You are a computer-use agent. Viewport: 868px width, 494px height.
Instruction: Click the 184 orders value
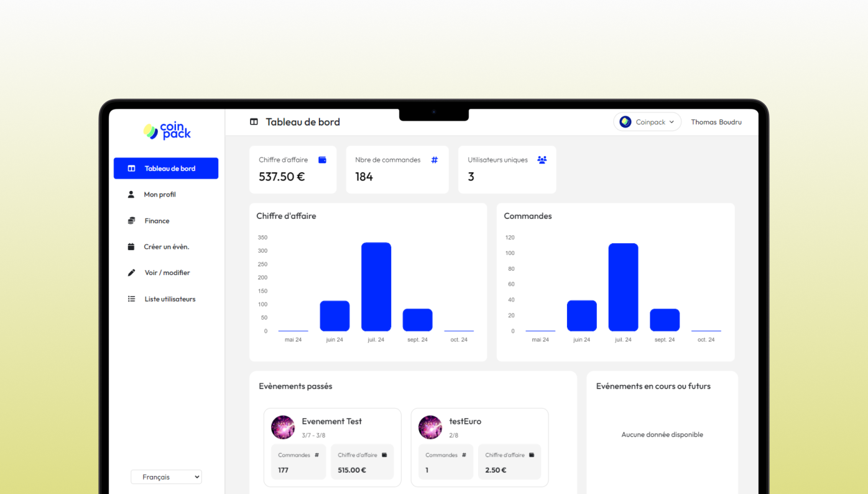pyautogui.click(x=364, y=177)
